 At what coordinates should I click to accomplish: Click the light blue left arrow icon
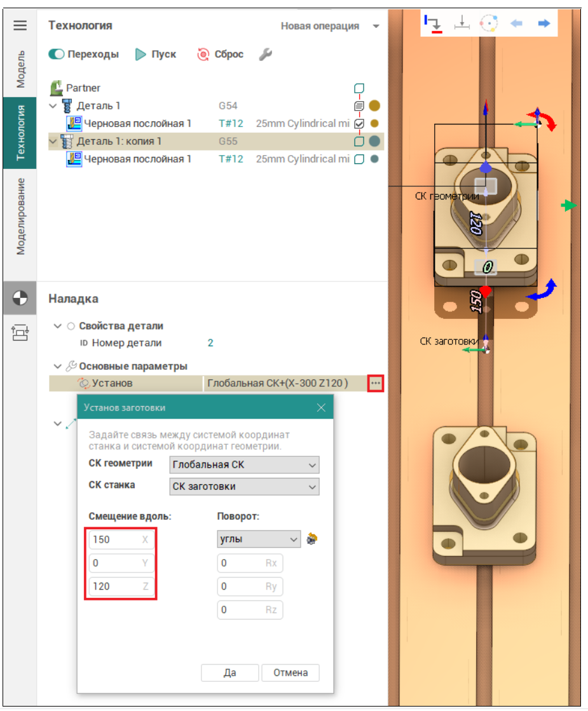tap(516, 24)
